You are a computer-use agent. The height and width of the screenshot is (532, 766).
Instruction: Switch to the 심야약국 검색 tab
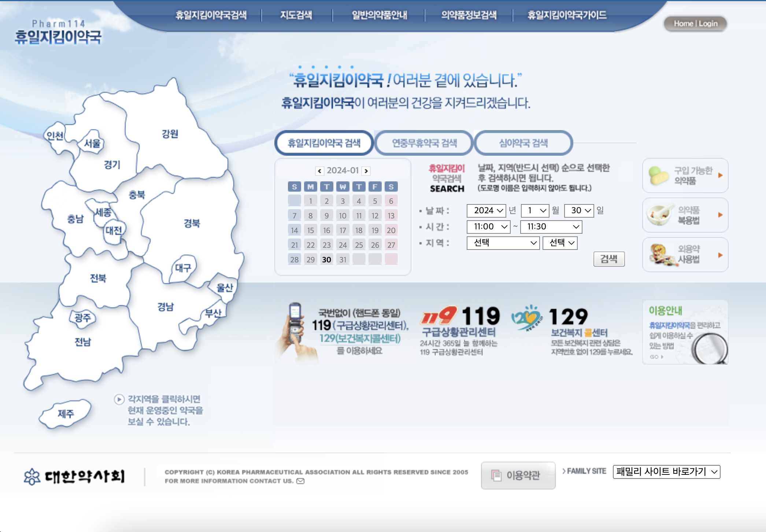click(523, 143)
